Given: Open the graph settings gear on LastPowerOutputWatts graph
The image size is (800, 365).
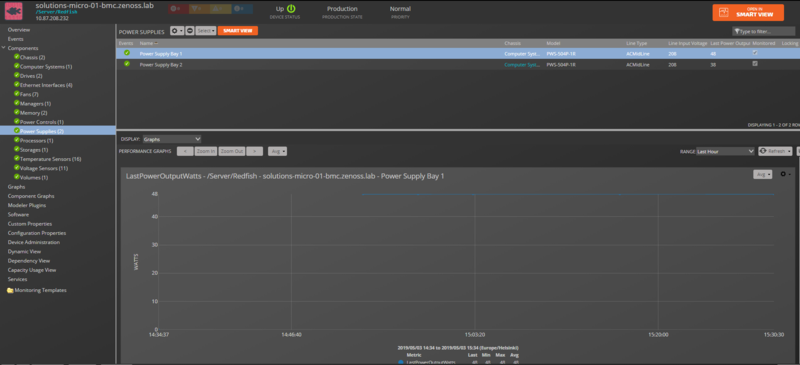Looking at the screenshot, I should point(785,175).
